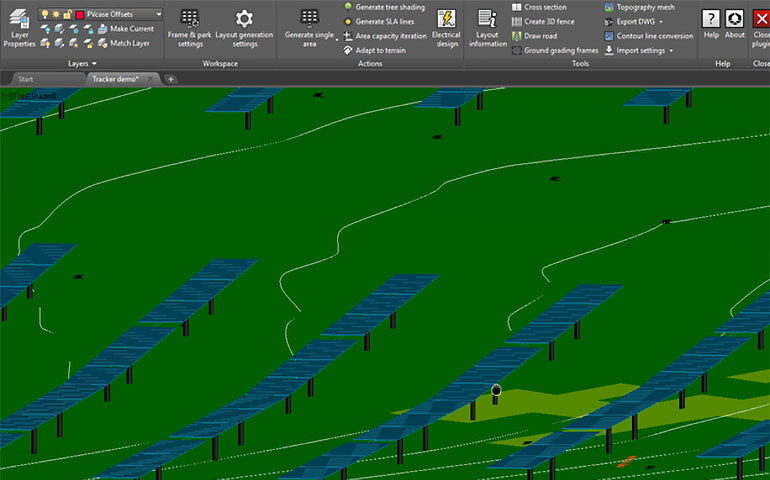
Task: Select the Draw road tool
Action: point(534,36)
